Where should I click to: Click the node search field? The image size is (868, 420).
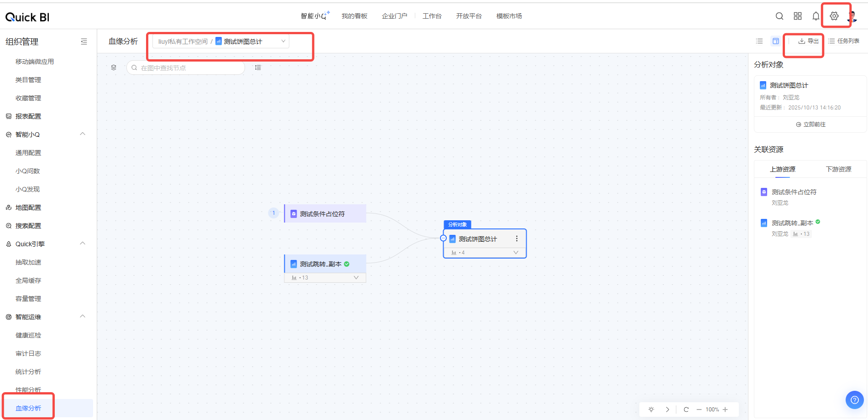187,68
